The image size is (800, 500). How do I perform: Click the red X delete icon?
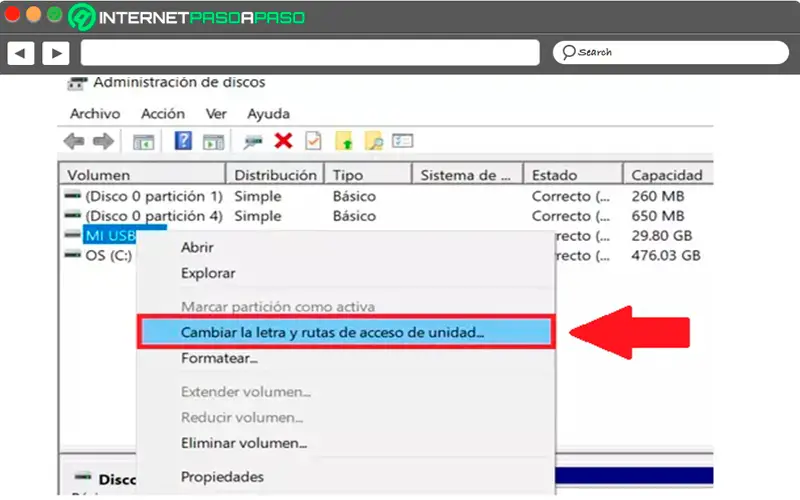283,140
